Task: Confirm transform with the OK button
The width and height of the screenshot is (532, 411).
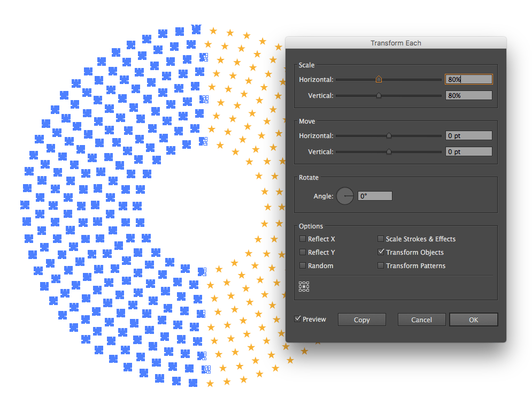Action: click(473, 319)
